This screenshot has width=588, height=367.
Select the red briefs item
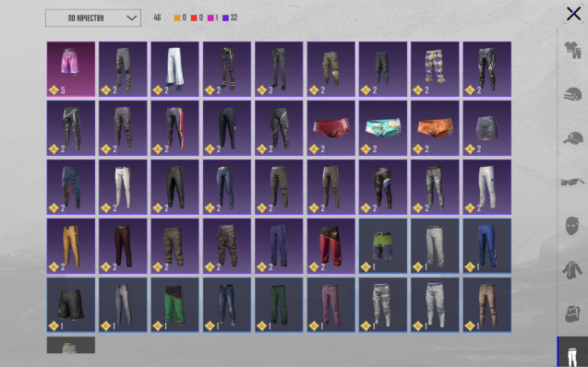(x=330, y=128)
